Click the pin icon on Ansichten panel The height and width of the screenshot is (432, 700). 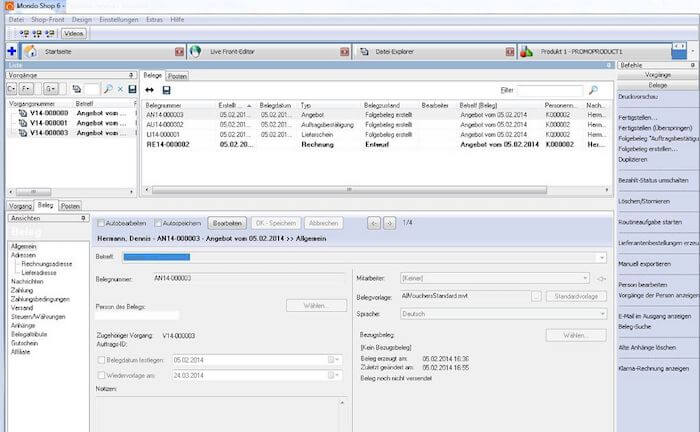83,218
